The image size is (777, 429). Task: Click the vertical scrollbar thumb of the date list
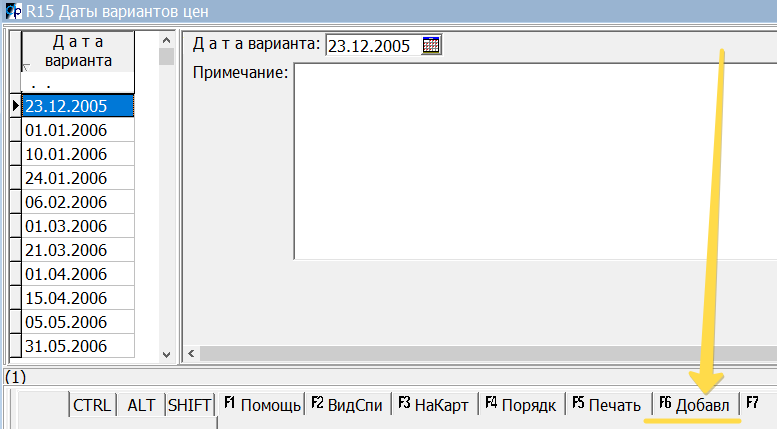click(x=166, y=56)
